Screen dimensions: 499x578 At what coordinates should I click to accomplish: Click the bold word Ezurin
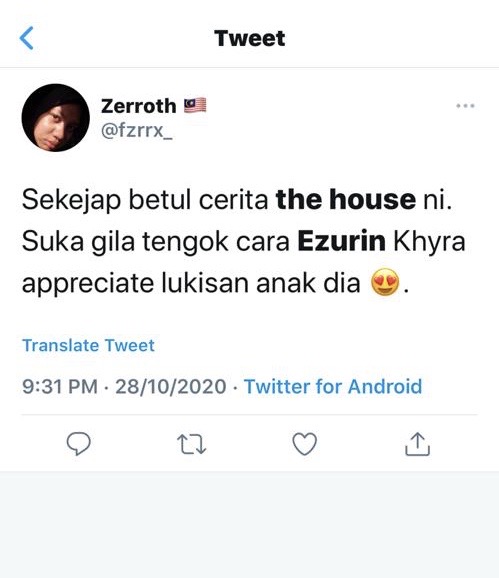pyautogui.click(x=342, y=241)
